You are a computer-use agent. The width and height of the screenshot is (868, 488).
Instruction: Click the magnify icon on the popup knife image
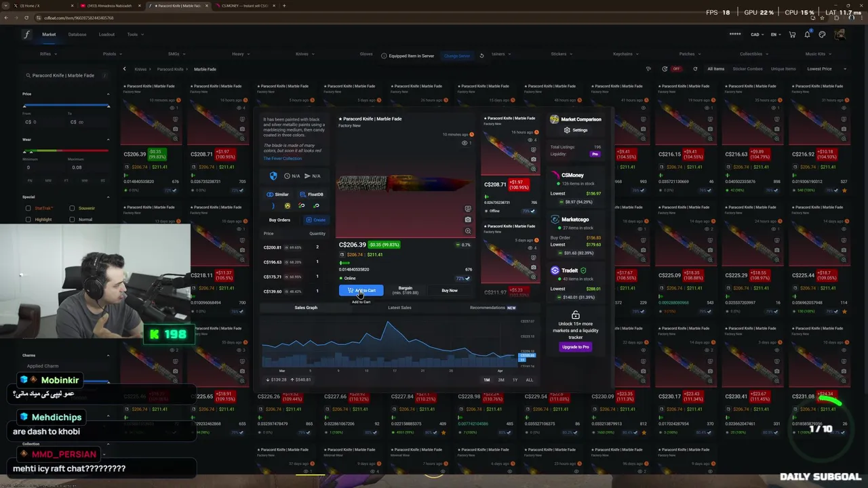tap(468, 231)
